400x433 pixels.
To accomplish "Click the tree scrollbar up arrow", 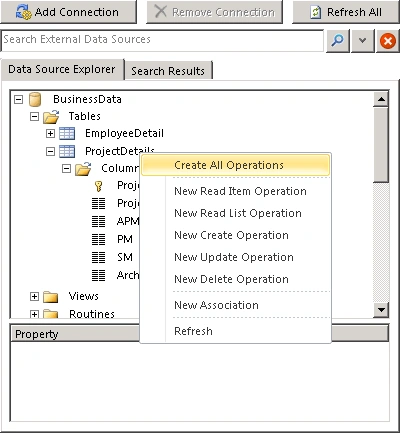I will pos(381,99).
